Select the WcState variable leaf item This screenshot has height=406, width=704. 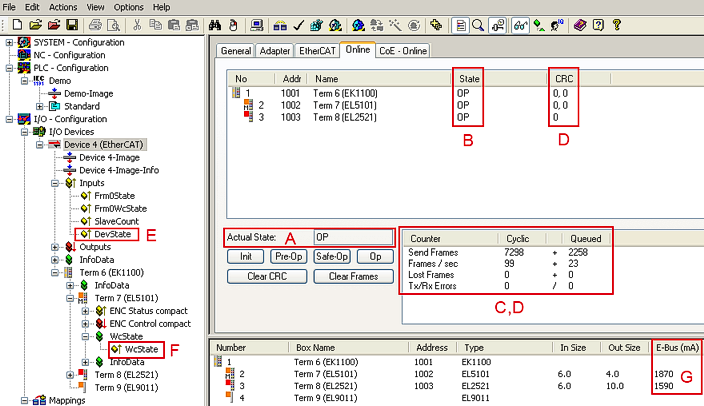coord(141,349)
